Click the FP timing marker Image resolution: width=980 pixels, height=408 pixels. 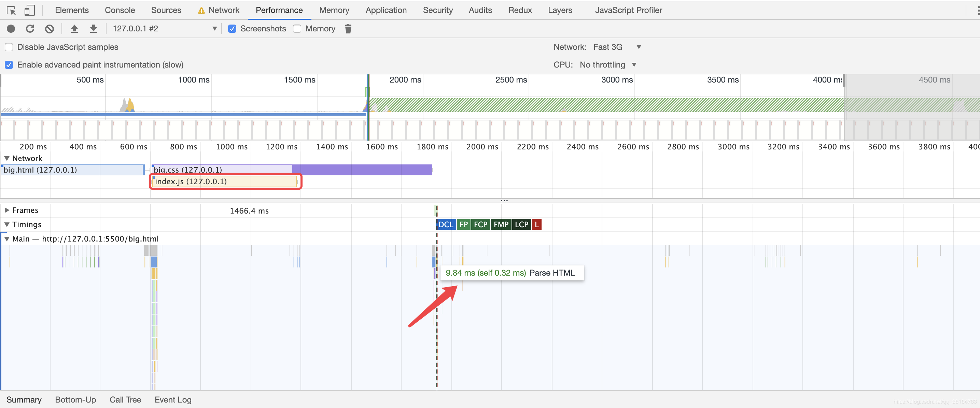(463, 224)
